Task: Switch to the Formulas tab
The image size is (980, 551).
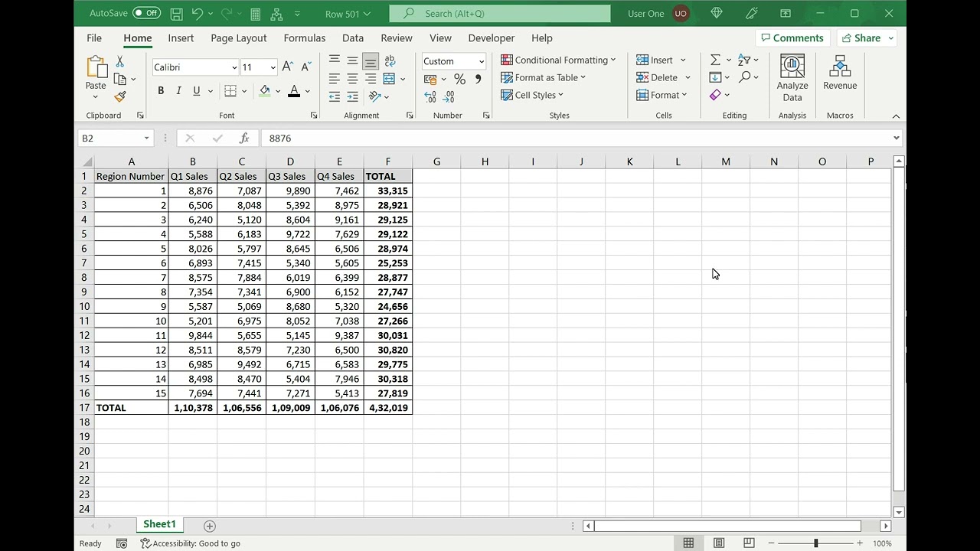Action: [x=305, y=38]
